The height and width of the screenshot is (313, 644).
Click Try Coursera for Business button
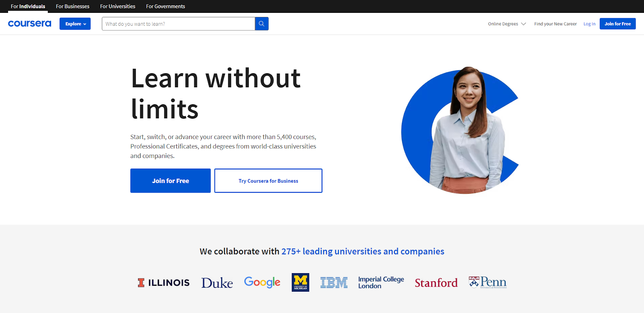point(268,181)
